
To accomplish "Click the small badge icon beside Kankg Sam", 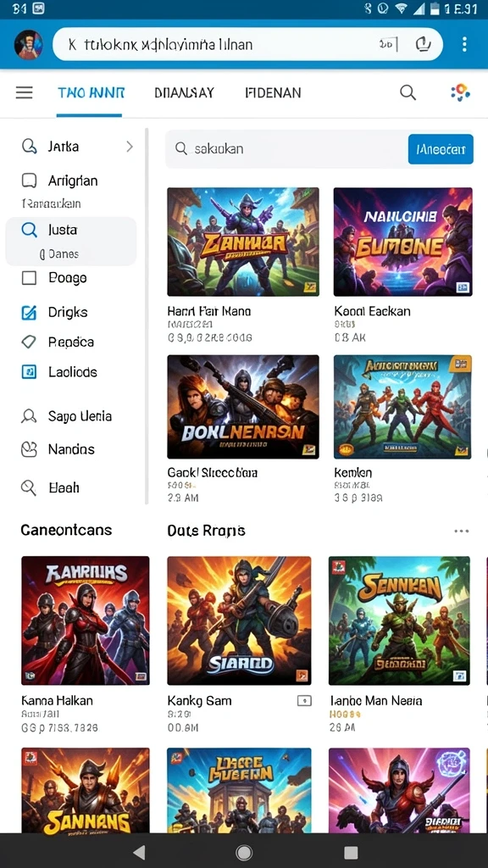I will pos(304,701).
